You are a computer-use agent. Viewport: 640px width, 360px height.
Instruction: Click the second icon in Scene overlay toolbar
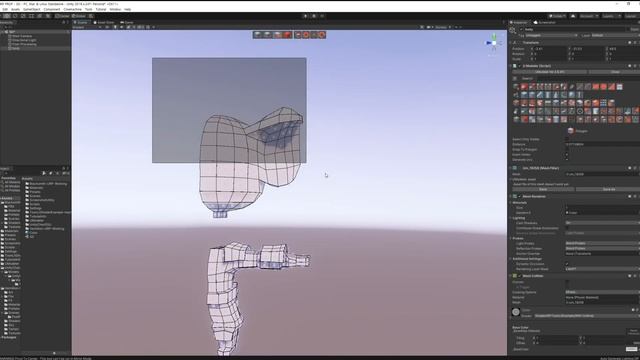click(x=267, y=35)
